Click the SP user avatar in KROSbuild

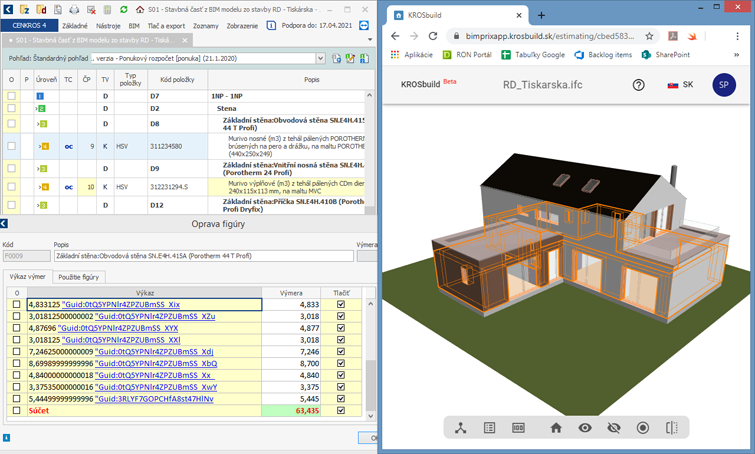point(724,85)
